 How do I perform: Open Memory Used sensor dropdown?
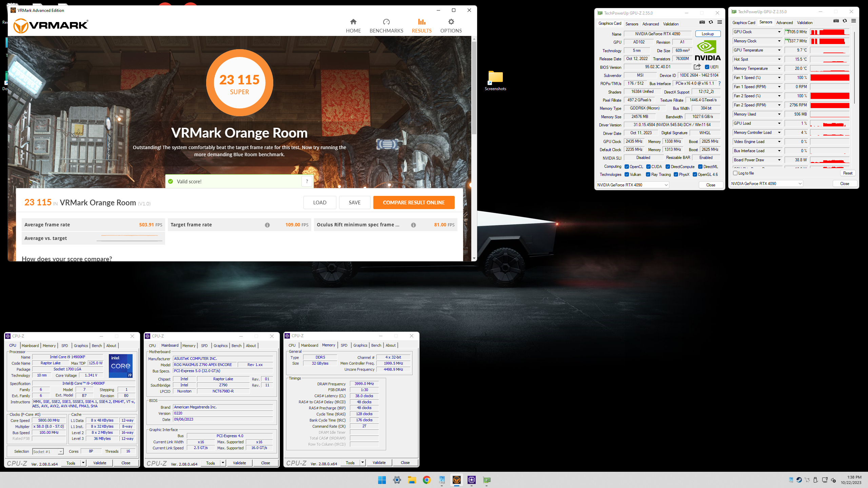[779, 114]
